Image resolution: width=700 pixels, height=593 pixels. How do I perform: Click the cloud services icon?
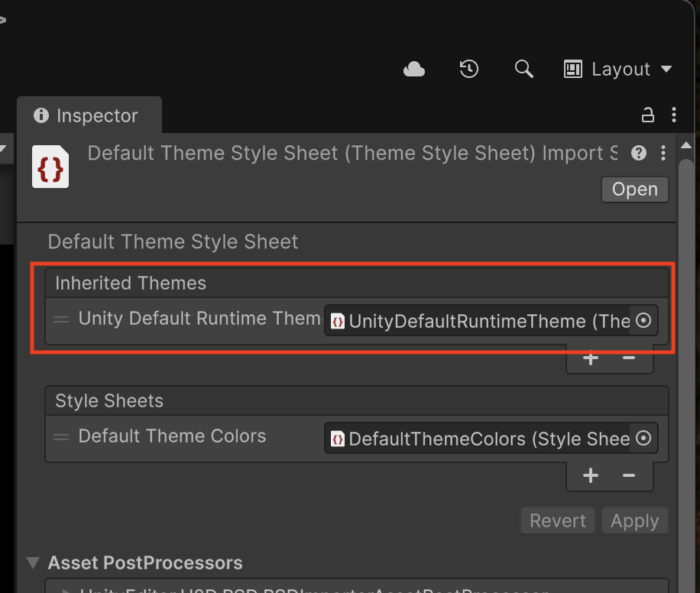[x=414, y=70]
